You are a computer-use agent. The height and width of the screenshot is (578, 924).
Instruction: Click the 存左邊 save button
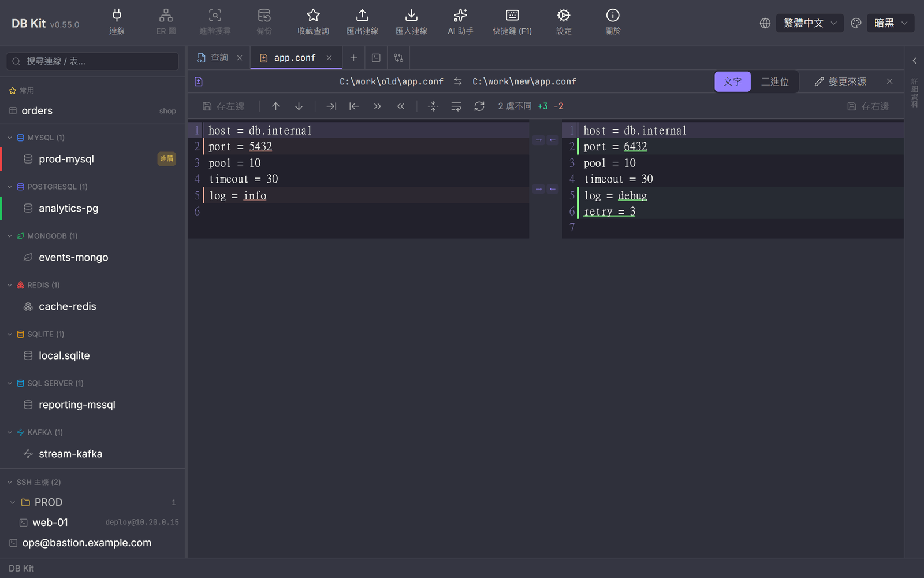click(223, 106)
